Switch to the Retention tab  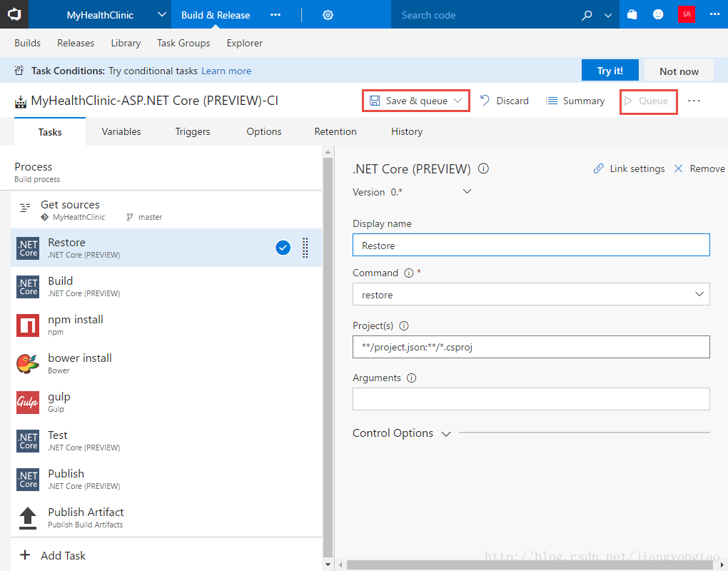(x=335, y=132)
